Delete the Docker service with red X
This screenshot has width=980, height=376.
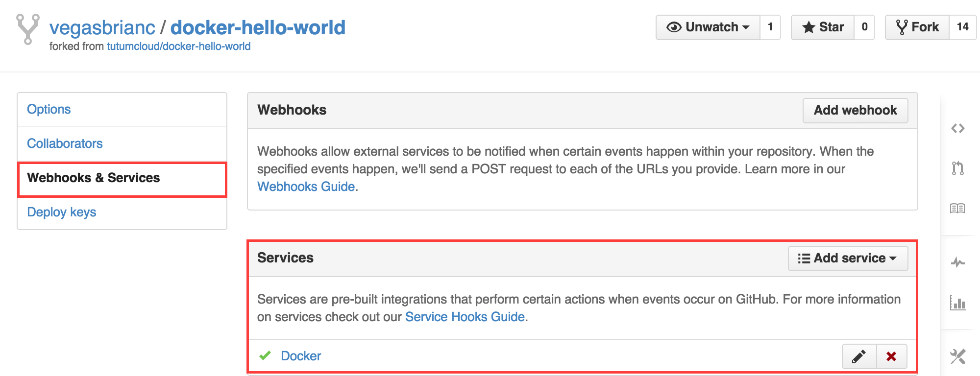(x=891, y=356)
